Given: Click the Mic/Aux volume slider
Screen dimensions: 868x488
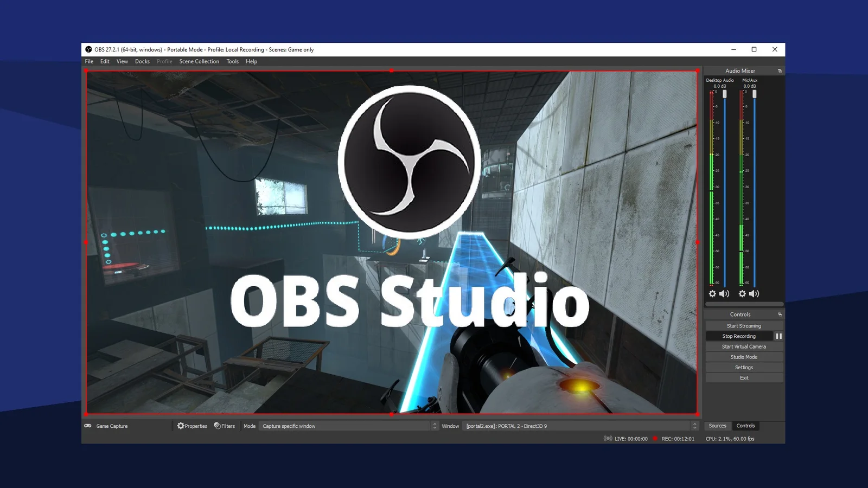Looking at the screenshot, I should [755, 188].
